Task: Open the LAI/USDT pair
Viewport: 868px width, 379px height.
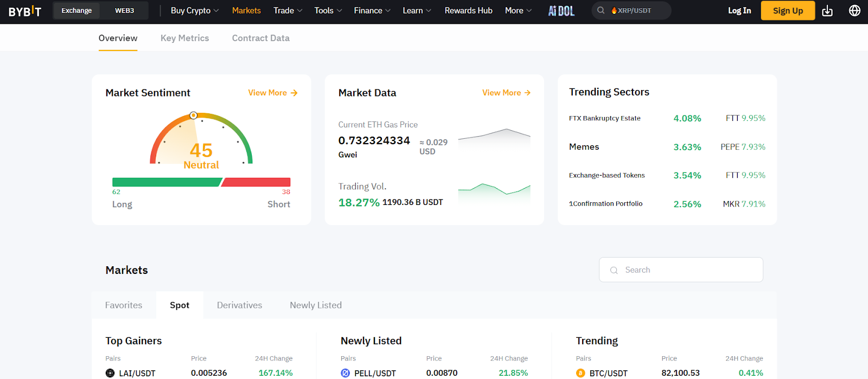Action: point(137,373)
